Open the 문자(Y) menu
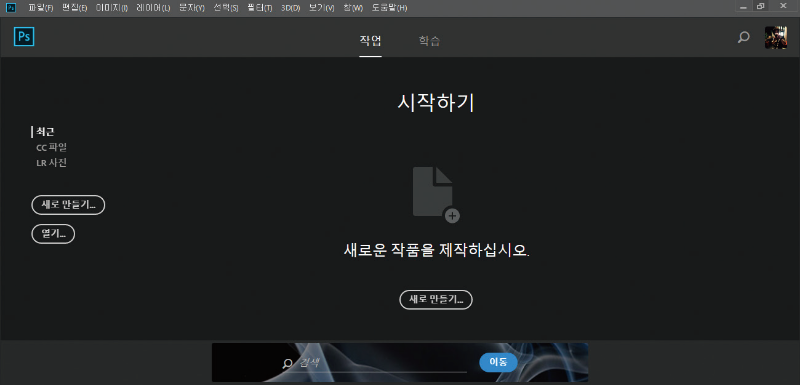Screen dimensions: 800x385 [x=192, y=8]
